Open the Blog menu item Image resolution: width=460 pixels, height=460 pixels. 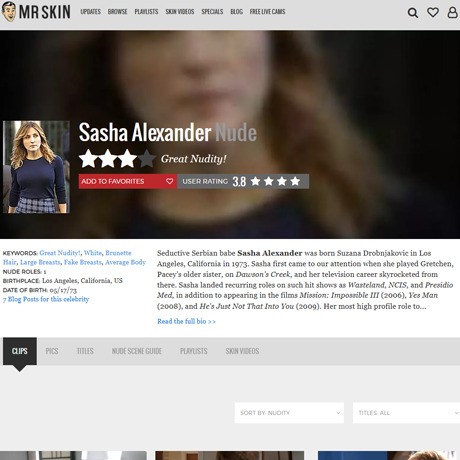pyautogui.click(x=236, y=12)
